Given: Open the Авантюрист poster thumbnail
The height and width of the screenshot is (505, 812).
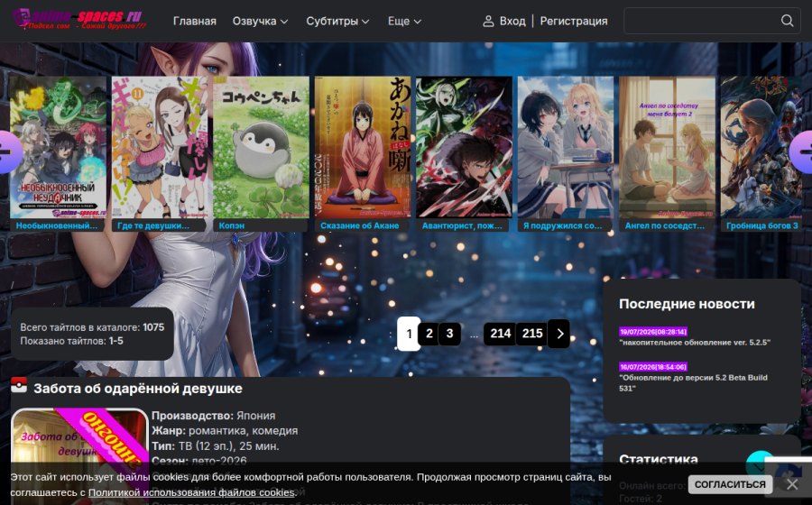Looking at the screenshot, I should pos(464,148).
